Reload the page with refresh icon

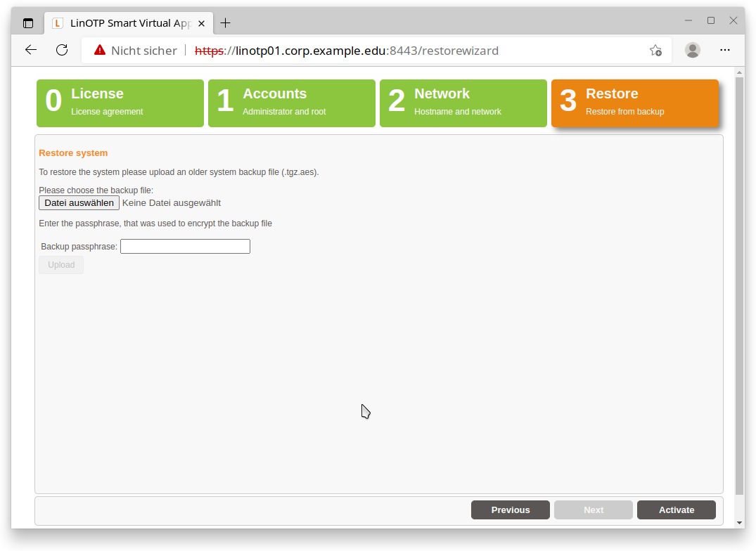[62, 50]
